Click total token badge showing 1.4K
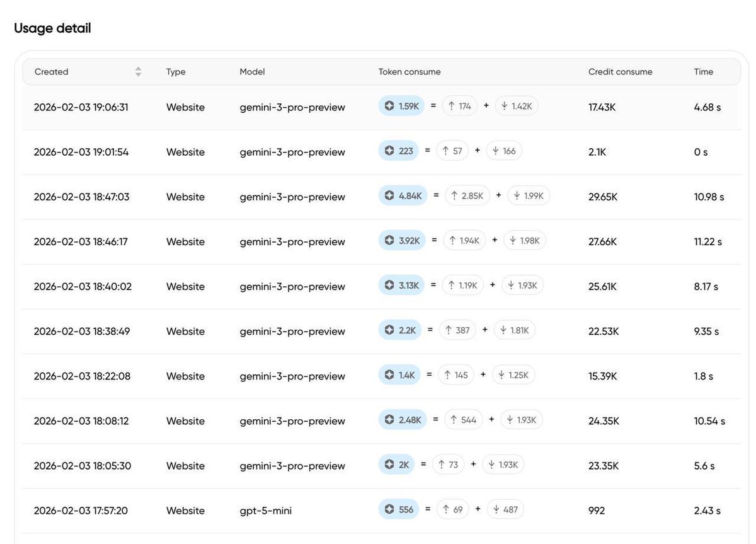Screen dimensions: 756x544 pos(399,374)
